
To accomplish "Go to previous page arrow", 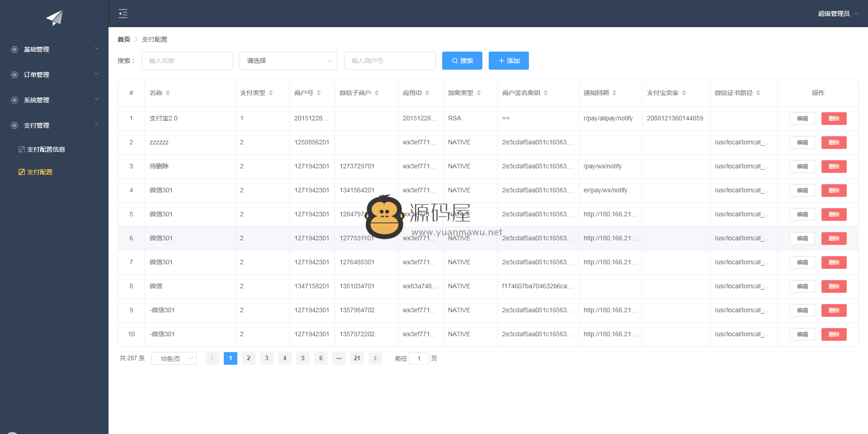I will (212, 358).
